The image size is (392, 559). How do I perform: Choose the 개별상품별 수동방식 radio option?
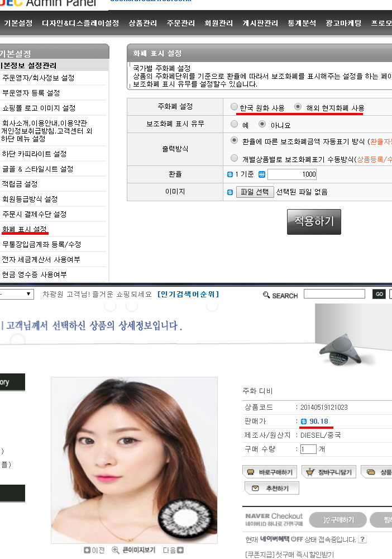pyautogui.click(x=234, y=158)
